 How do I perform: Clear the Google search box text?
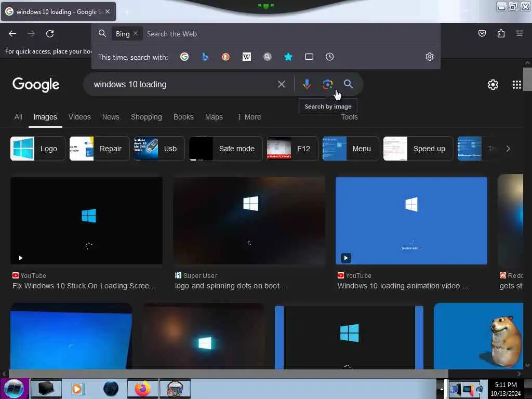(281, 84)
